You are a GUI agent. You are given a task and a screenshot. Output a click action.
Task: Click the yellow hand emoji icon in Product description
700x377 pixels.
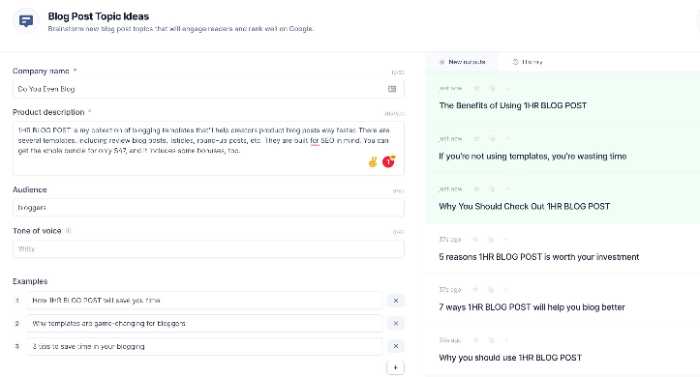coord(373,162)
